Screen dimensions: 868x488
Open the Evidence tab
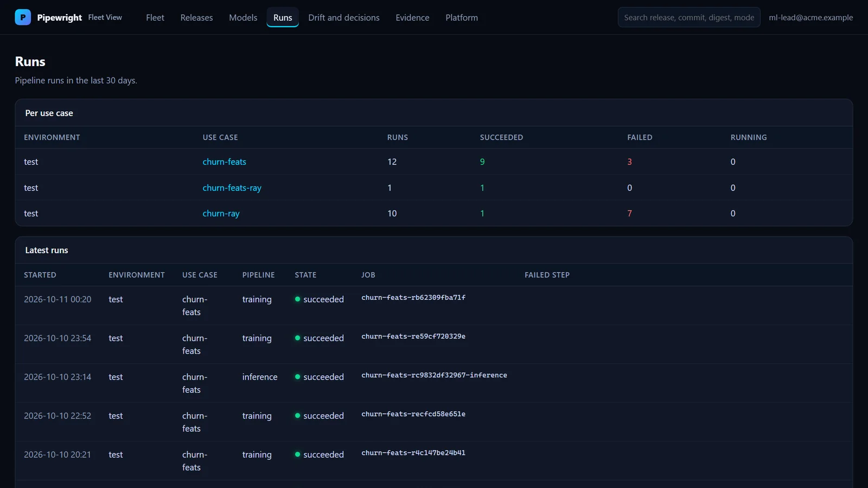[412, 17]
